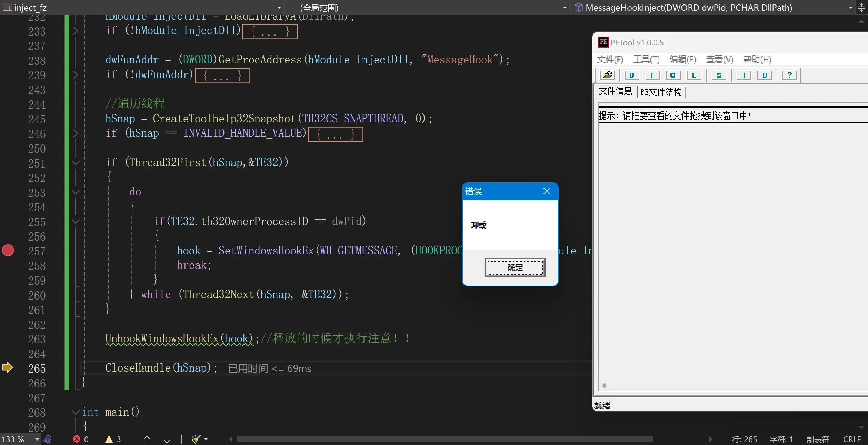
Task: Close the 错误 dialog with X
Action: [546, 191]
